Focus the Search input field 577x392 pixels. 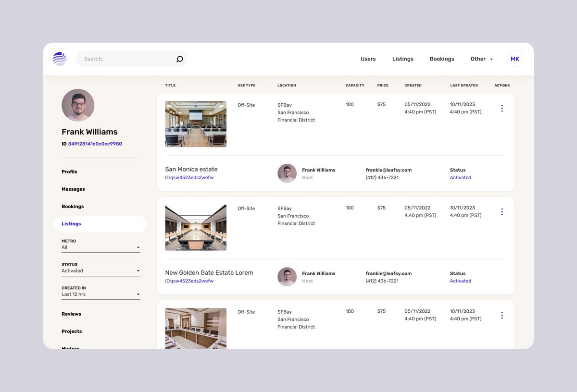[x=131, y=59]
